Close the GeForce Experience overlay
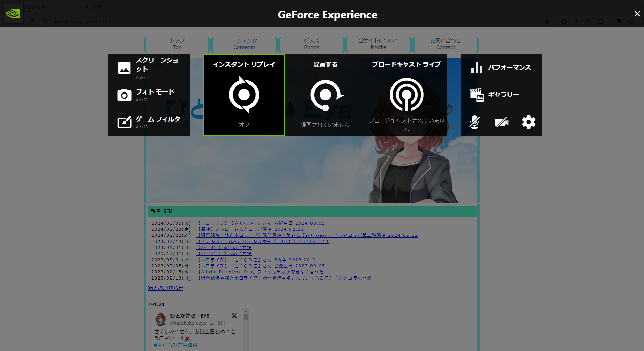Screen dimensions: 644x351 point(637,14)
